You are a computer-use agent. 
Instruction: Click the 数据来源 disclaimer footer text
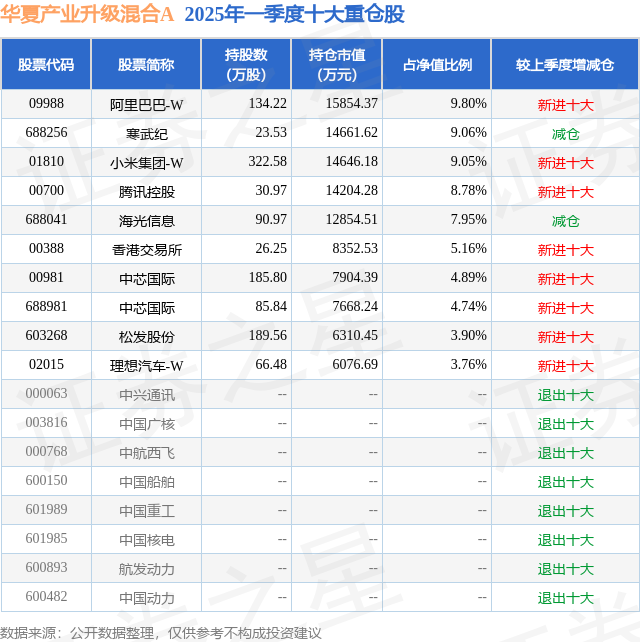(x=161, y=633)
